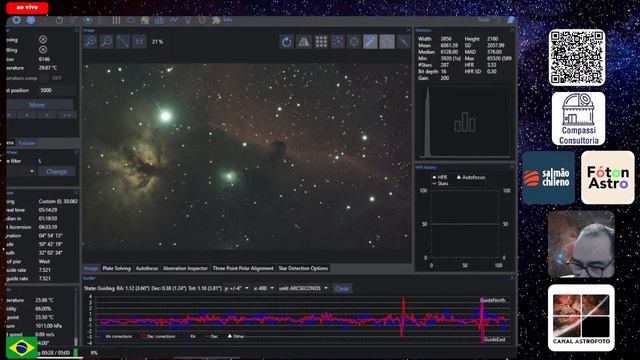
Task: Toggle the auto stretch wand icon
Action: [x=371, y=42]
